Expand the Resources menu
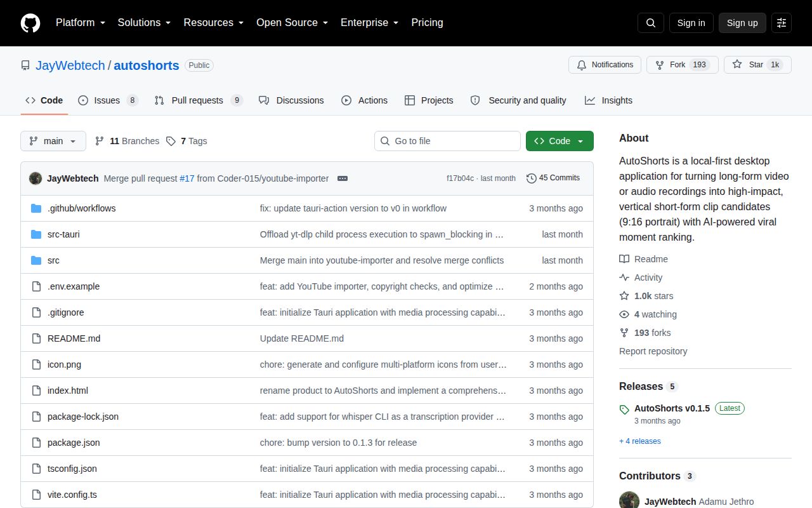 point(214,23)
